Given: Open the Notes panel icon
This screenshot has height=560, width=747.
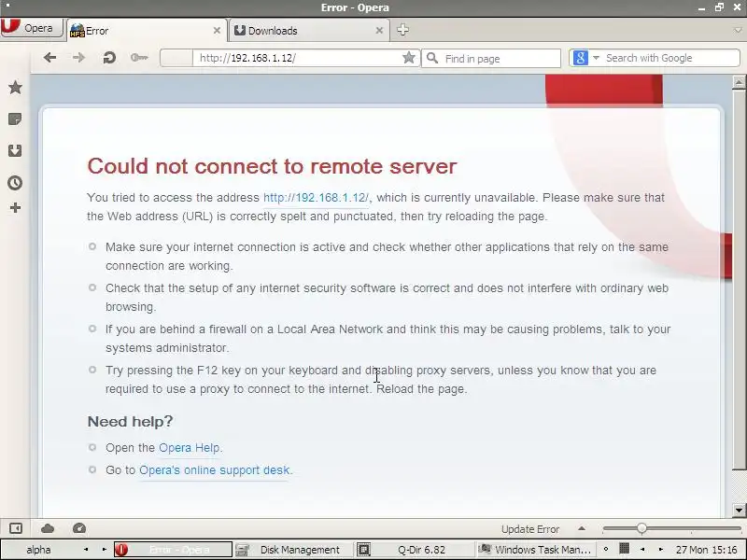Looking at the screenshot, I should [15, 119].
